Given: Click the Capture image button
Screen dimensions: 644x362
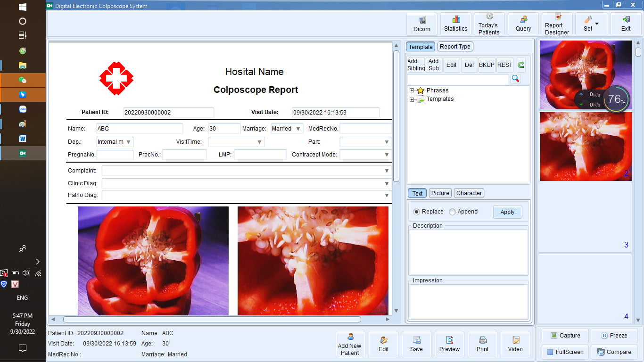Looking at the screenshot, I should (565, 336).
